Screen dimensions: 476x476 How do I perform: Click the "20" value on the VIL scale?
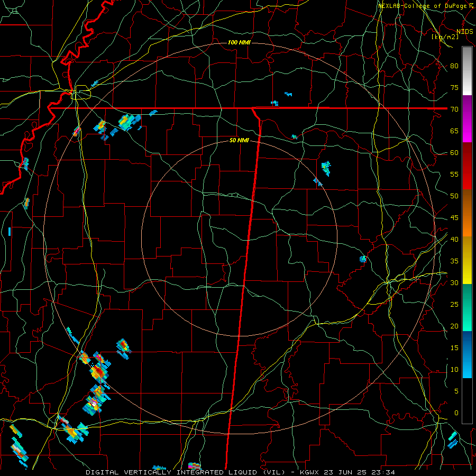coord(454,326)
